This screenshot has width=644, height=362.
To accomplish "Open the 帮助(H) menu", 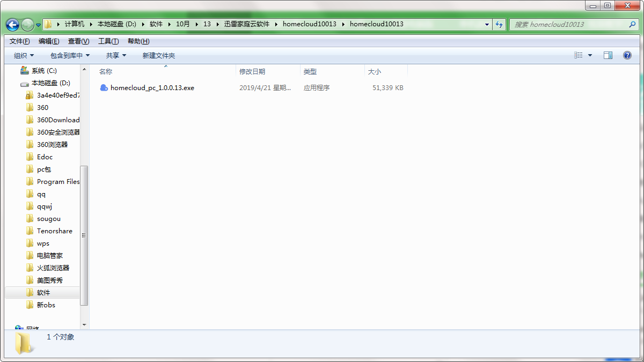I will [138, 41].
